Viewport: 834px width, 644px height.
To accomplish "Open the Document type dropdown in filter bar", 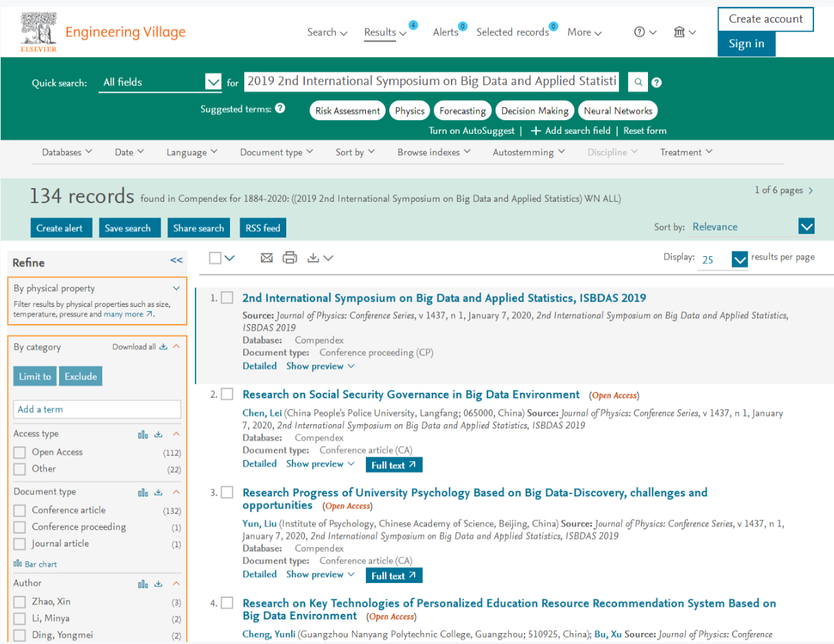I will 277,152.
